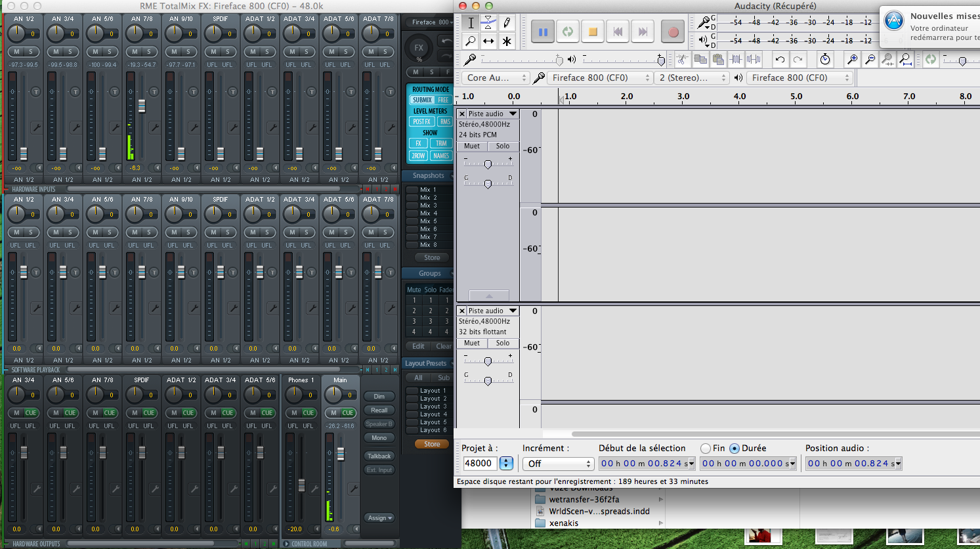Screen dimensions: 980x549
Task: Click the Redo arrow in Audacity
Action: (798, 60)
